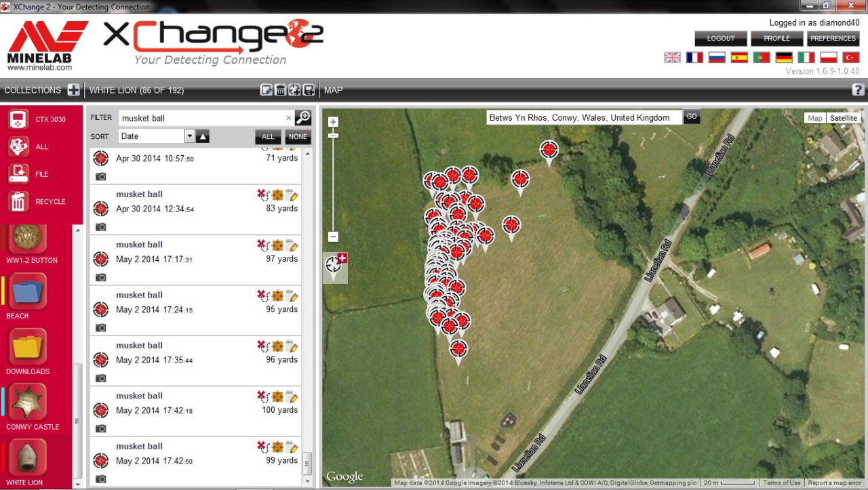Switch language to English via UK flag

point(672,58)
